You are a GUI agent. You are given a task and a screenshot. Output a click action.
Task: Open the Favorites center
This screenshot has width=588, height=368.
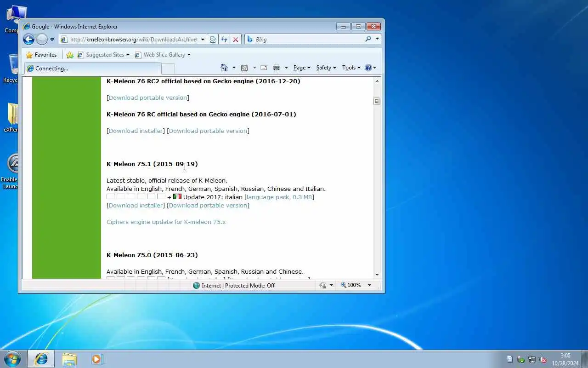click(x=41, y=55)
